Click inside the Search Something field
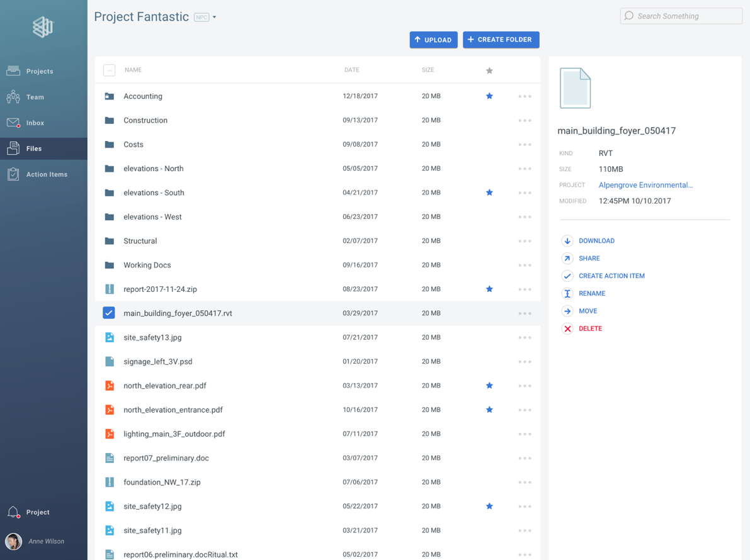The image size is (750, 560). click(x=680, y=16)
